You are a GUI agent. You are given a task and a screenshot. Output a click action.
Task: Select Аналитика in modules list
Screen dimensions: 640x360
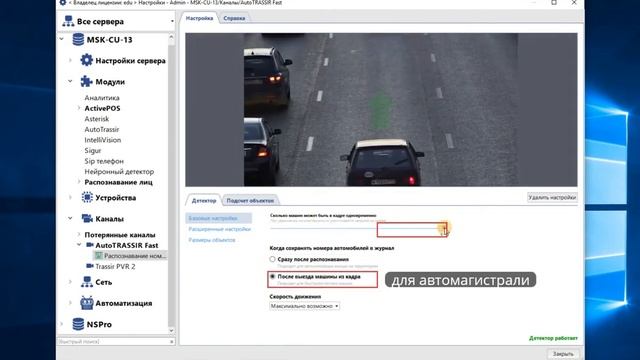[102, 98]
